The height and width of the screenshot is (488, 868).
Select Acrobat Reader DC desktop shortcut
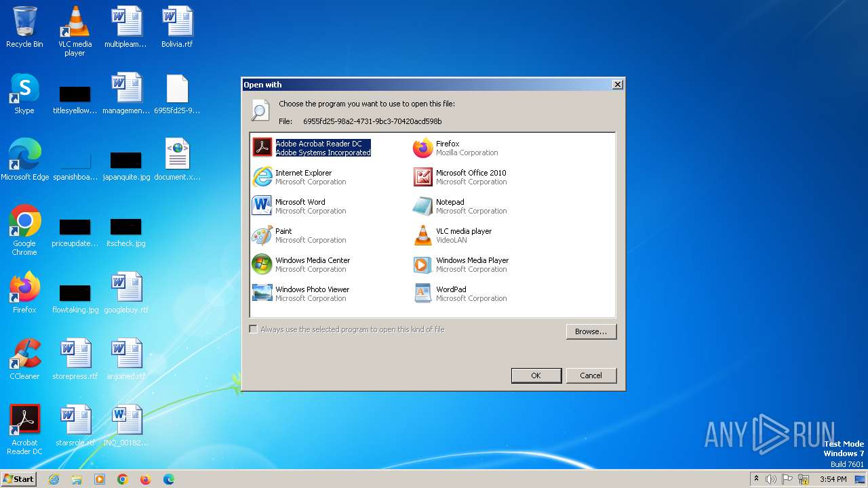click(24, 430)
